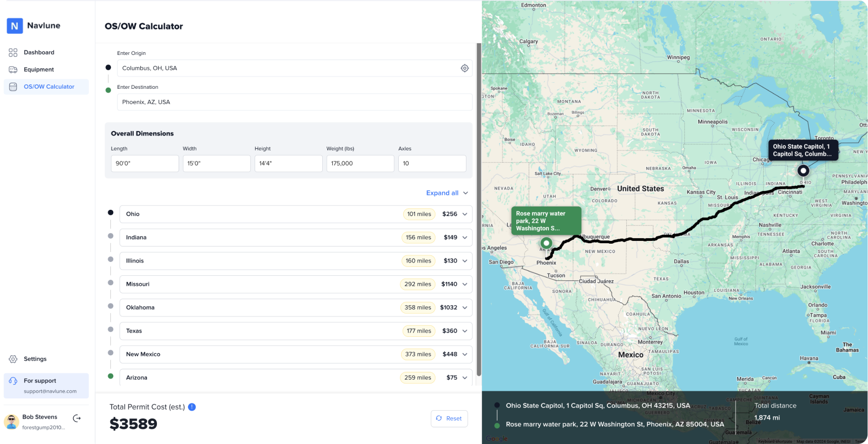Screen dimensions: 868x444
Task: Click the Enter Destination field
Action: pyautogui.click(x=295, y=102)
